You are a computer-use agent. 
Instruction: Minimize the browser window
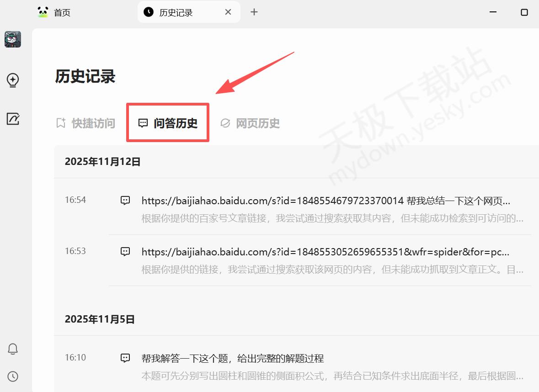(x=493, y=12)
